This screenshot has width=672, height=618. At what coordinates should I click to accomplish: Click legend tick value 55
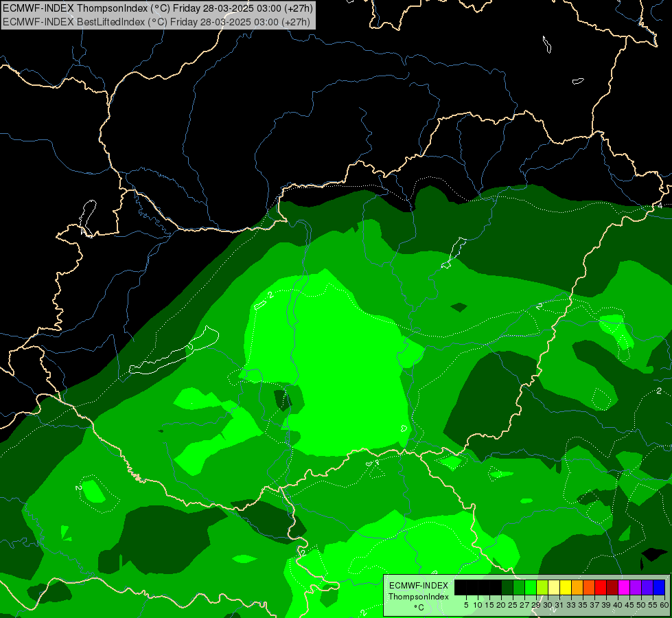[653, 605]
